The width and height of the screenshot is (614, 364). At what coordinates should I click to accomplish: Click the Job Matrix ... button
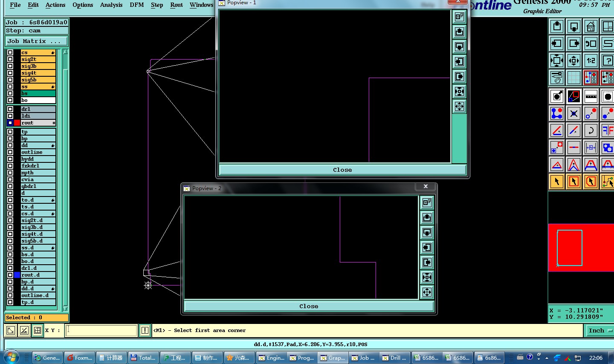pyautogui.click(x=37, y=41)
